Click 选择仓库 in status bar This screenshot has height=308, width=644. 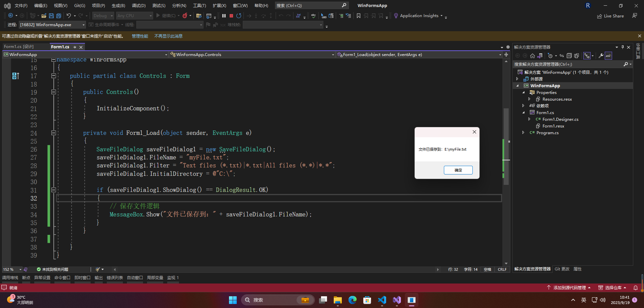pos(613,288)
